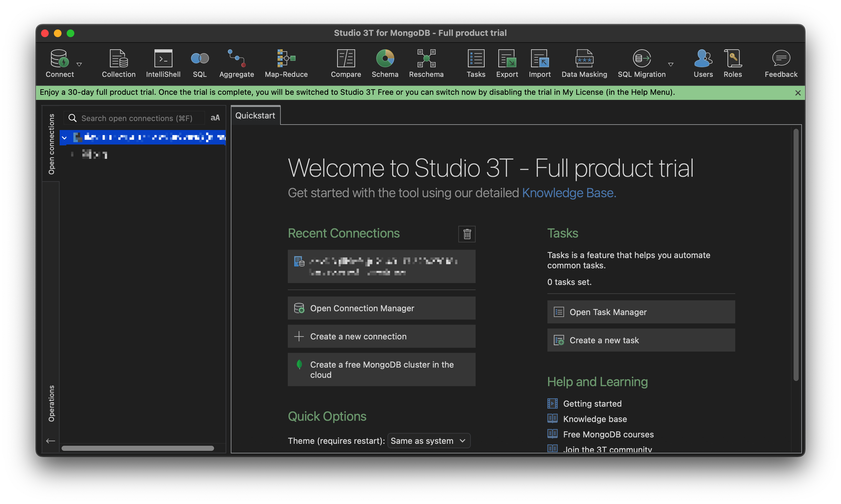Toggle case-sensitive search (aA)
This screenshot has width=841, height=504.
click(x=215, y=118)
